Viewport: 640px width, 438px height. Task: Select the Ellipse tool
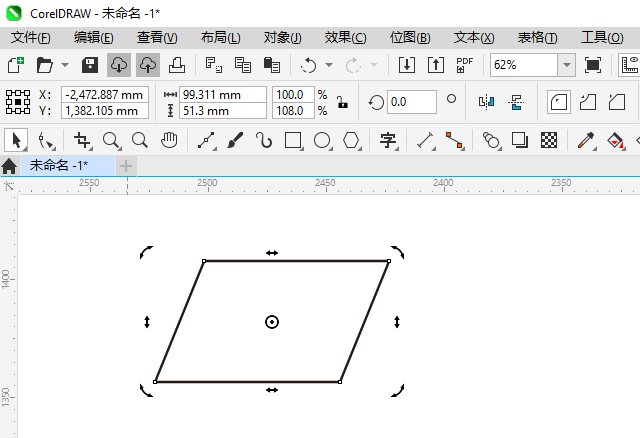tap(322, 140)
